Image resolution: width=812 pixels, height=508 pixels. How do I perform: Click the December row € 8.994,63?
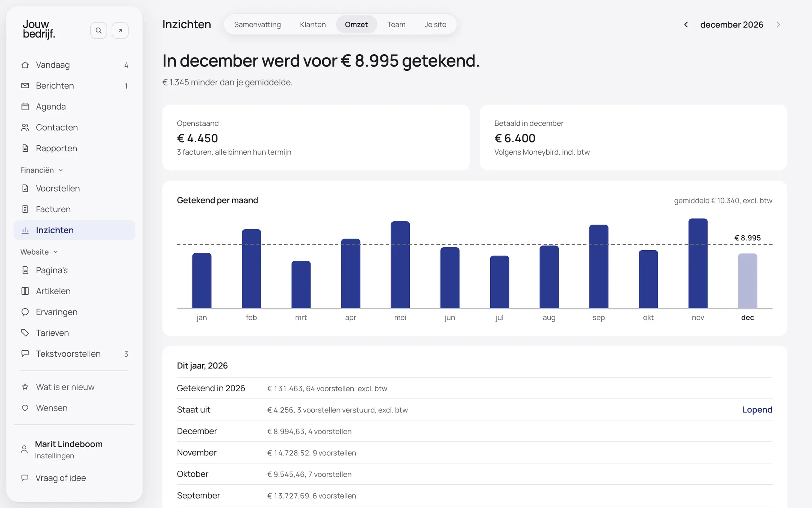tap(474, 431)
